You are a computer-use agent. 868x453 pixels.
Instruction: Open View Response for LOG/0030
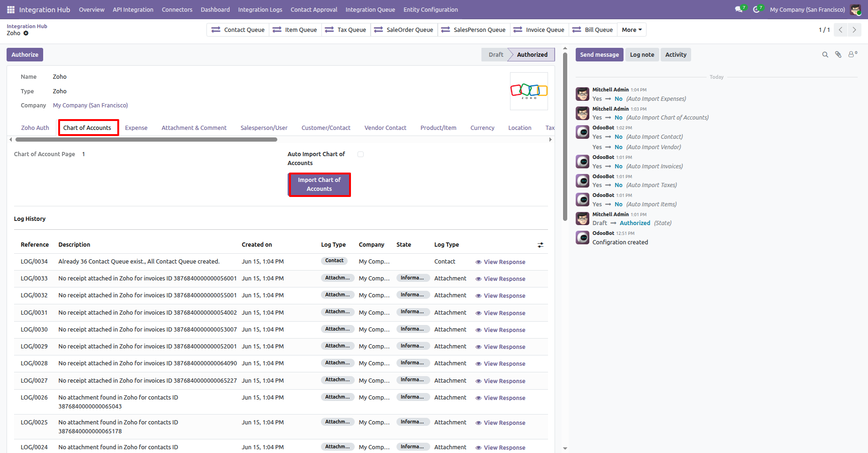[500, 330]
